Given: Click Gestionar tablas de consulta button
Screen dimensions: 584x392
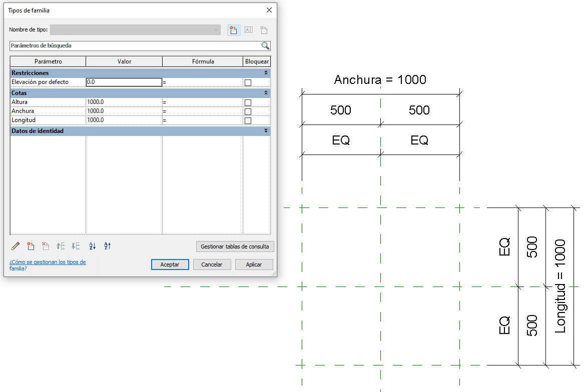Looking at the screenshot, I should 235,246.
